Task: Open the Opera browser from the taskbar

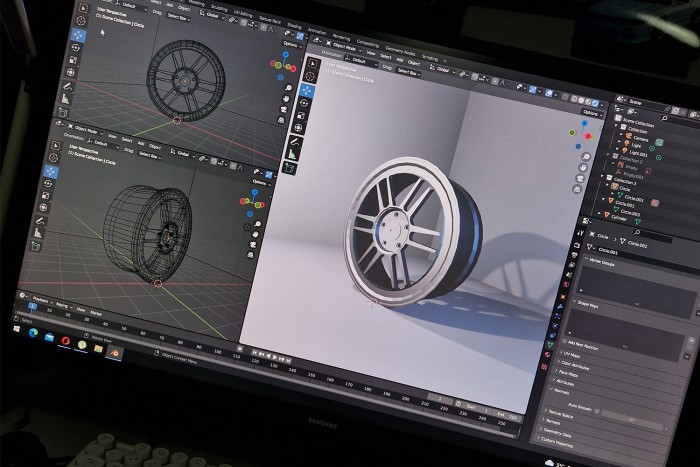Action: (x=67, y=341)
